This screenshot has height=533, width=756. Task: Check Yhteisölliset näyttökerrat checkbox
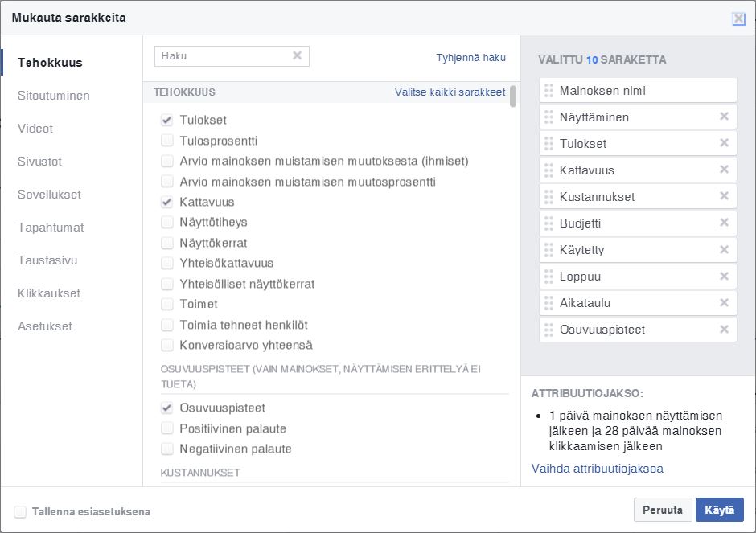click(x=166, y=284)
